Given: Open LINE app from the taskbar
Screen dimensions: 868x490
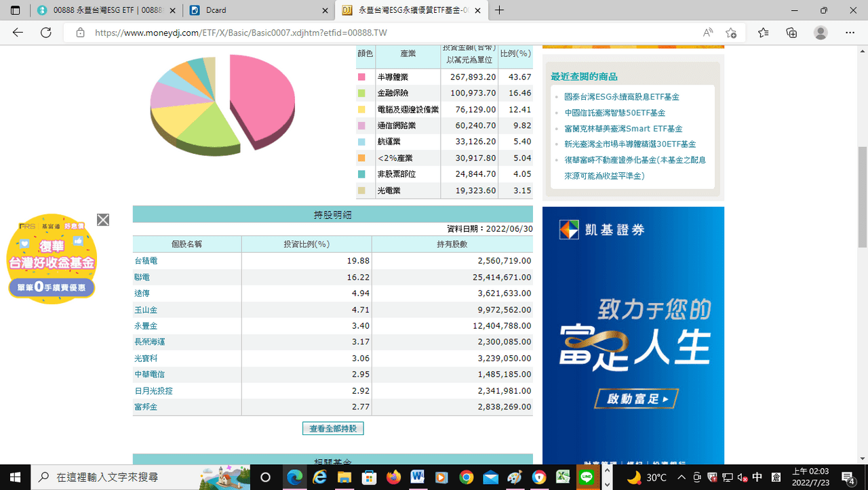Looking at the screenshot, I should click(587, 477).
